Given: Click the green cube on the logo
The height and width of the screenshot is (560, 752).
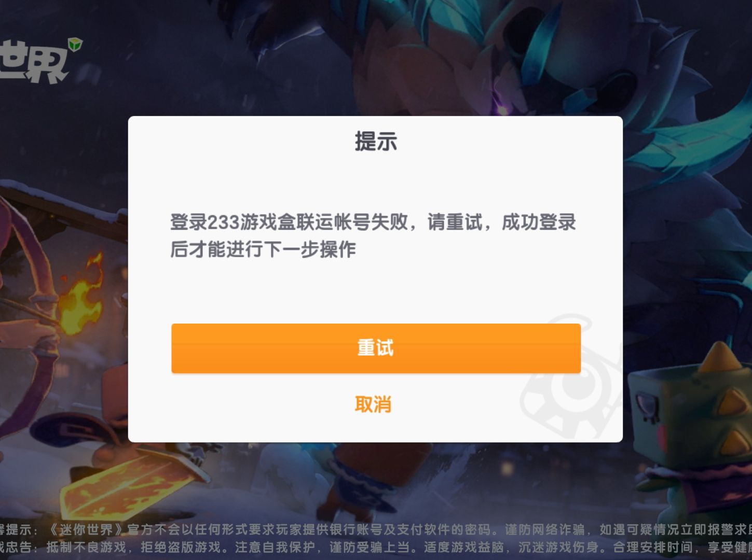Looking at the screenshot, I should 76,45.
